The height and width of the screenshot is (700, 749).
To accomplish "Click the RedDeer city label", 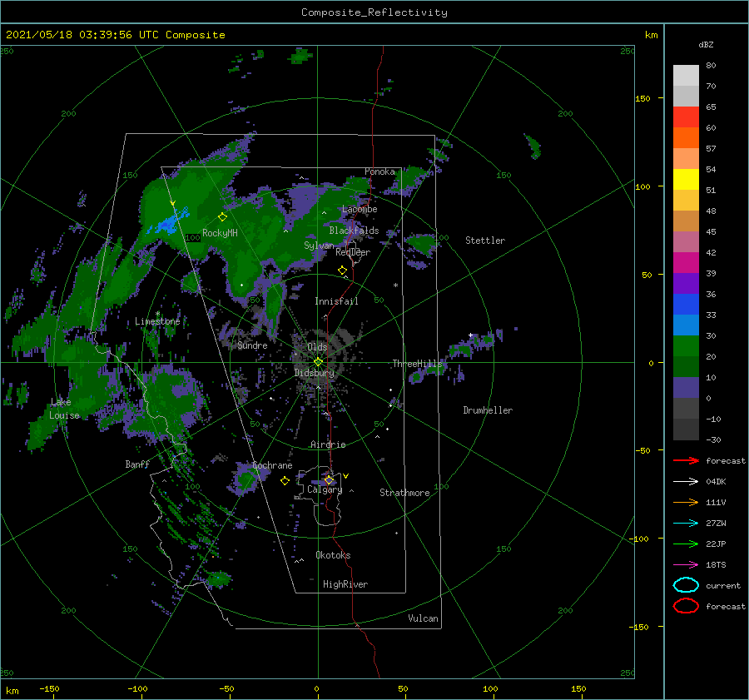I will coord(353,252).
